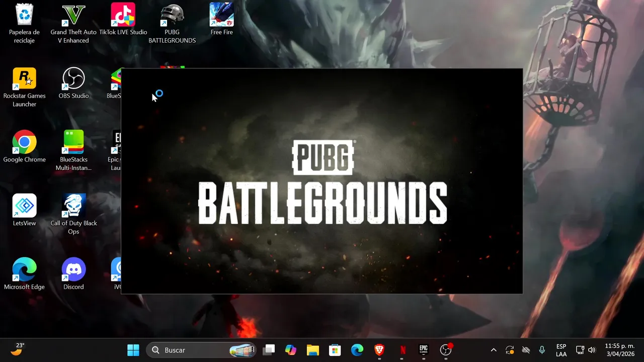Expand the hidden system tray icons chevron
The image size is (644, 362).
(494, 350)
